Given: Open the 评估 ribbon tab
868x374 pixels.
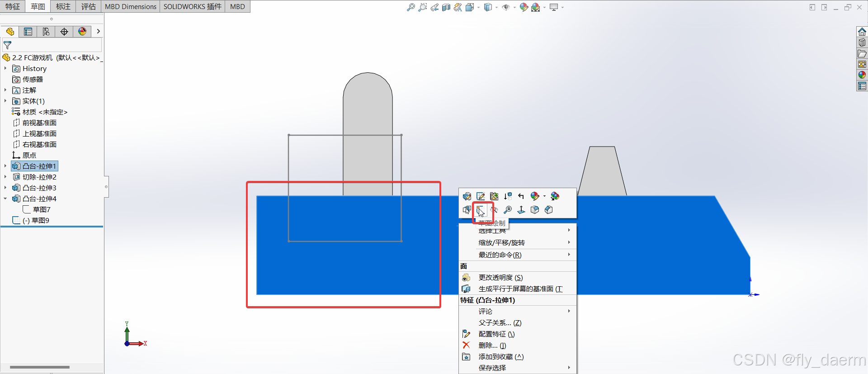Looking at the screenshot, I should (89, 6).
